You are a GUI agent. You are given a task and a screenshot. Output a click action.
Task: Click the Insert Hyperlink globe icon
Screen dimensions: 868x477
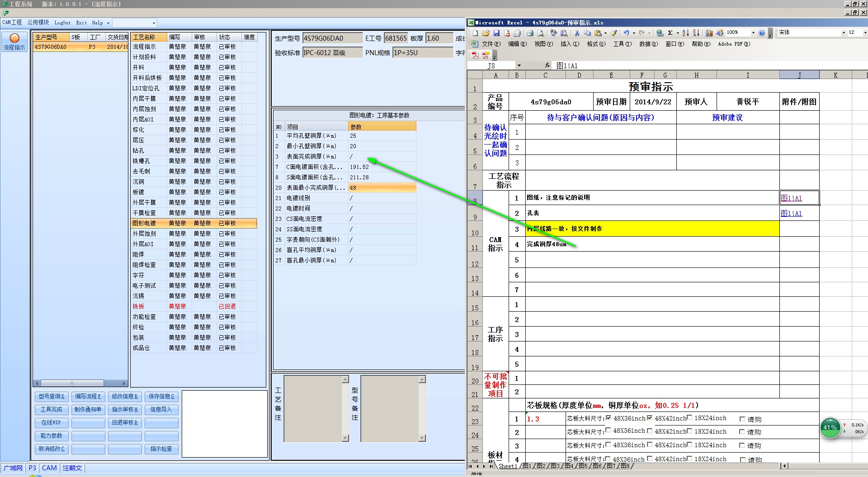coord(660,33)
